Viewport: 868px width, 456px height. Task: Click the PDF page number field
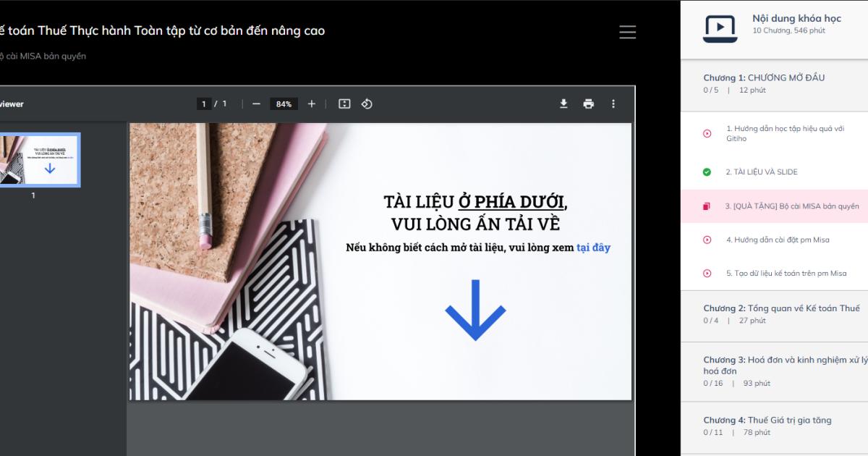(x=204, y=104)
